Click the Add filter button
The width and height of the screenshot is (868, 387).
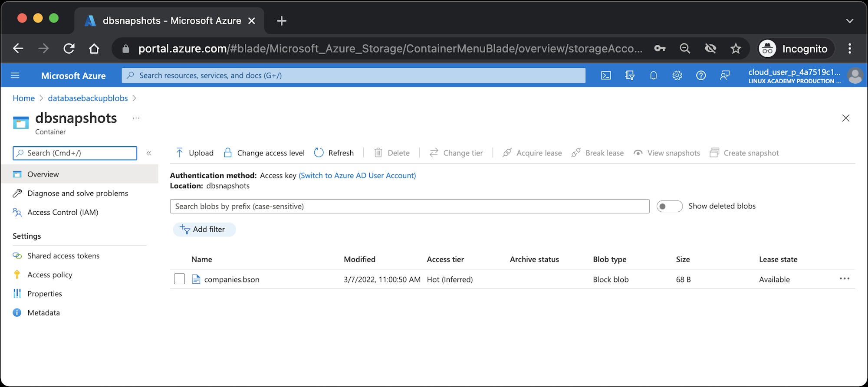(204, 230)
